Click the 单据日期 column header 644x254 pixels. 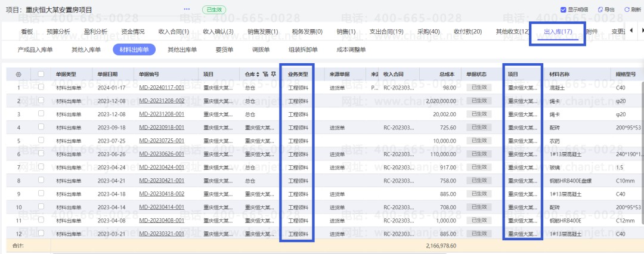[x=107, y=75]
